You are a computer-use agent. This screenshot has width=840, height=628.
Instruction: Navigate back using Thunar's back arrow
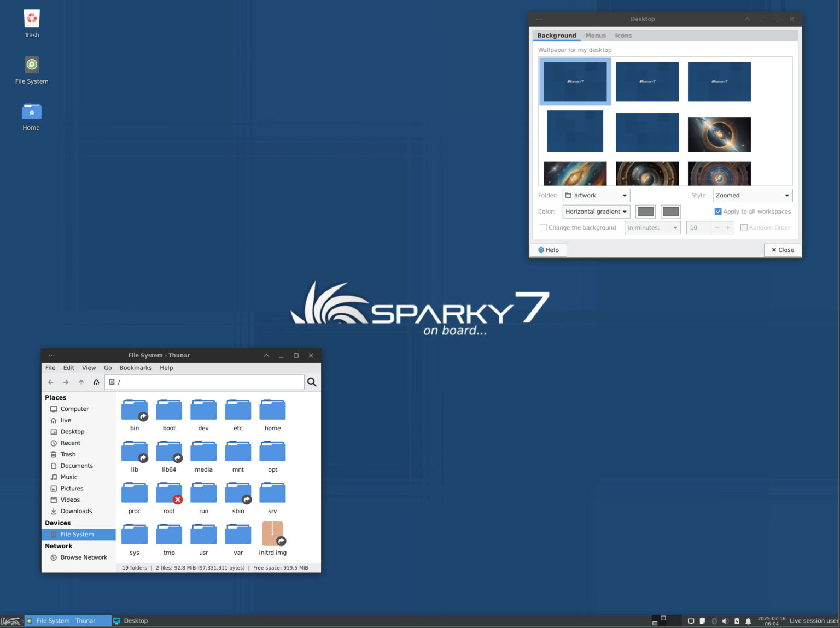(x=51, y=382)
